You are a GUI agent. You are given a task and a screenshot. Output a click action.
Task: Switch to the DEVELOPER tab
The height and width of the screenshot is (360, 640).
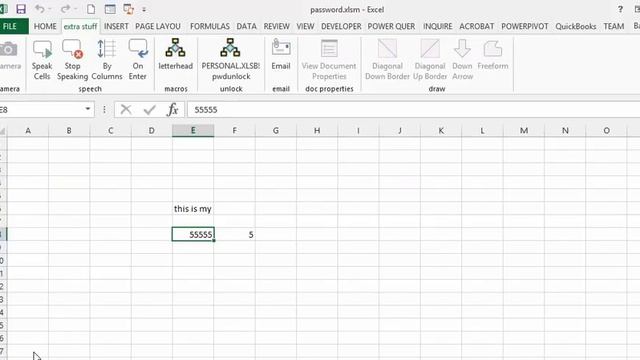click(x=341, y=27)
